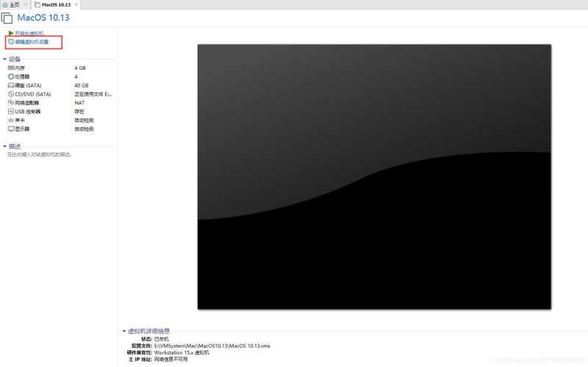Click the 存在 USB controller value
The image size is (588, 367).
click(79, 112)
